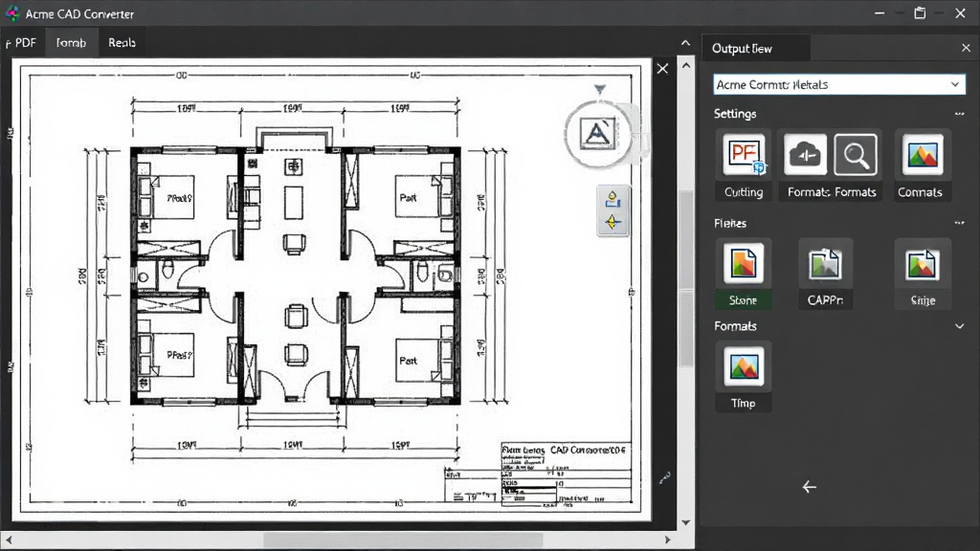Collapse the Formats section chevron
Viewport: 980px width, 551px height.
point(959,326)
